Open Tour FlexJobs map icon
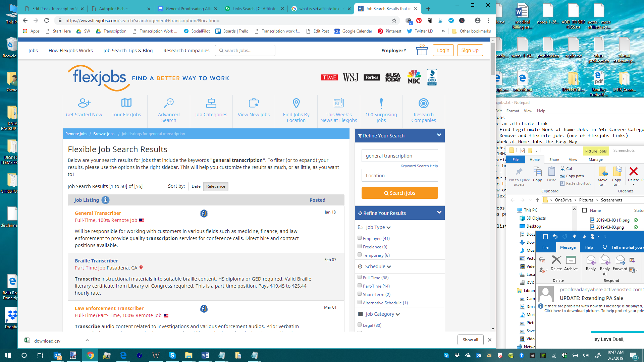This screenshot has height=362, width=644. pos(126,103)
